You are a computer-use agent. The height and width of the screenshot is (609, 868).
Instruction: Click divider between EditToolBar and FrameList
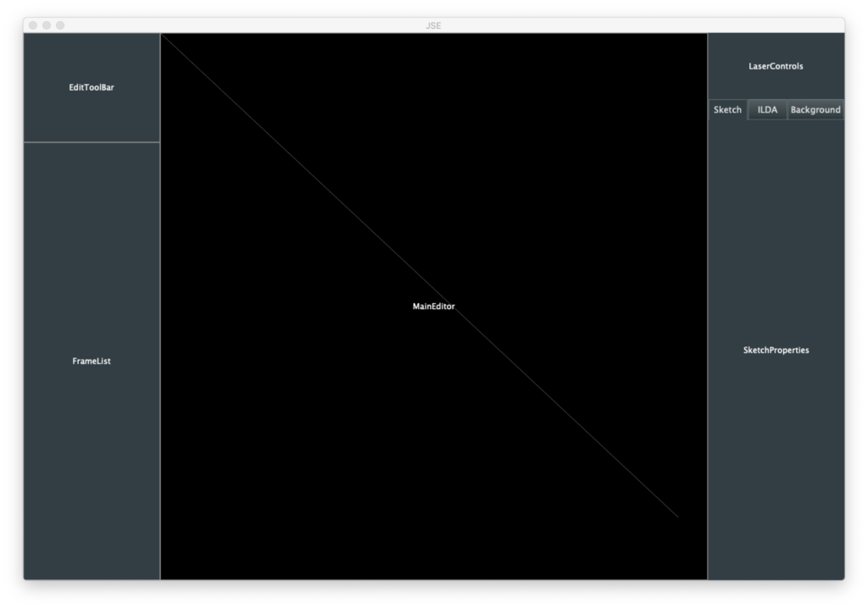pos(92,142)
